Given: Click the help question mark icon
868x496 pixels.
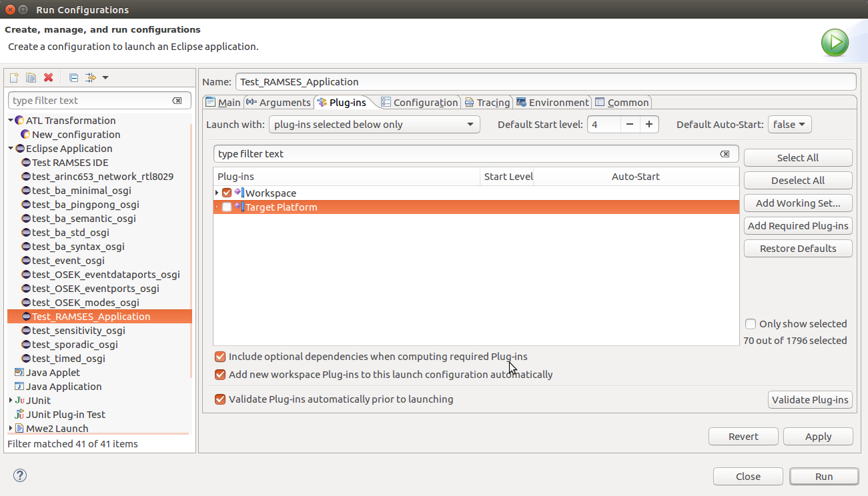Looking at the screenshot, I should [20, 476].
